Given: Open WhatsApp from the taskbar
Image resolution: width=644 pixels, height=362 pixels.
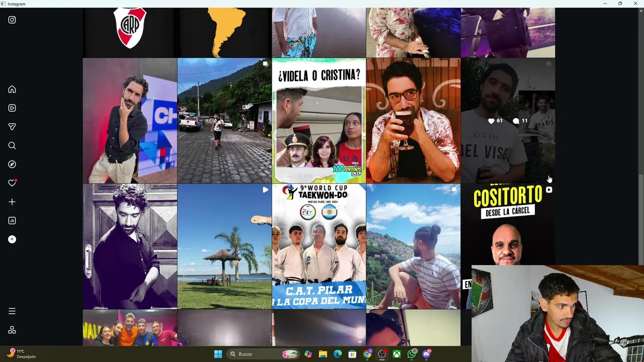Looking at the screenshot, I should point(412,354).
